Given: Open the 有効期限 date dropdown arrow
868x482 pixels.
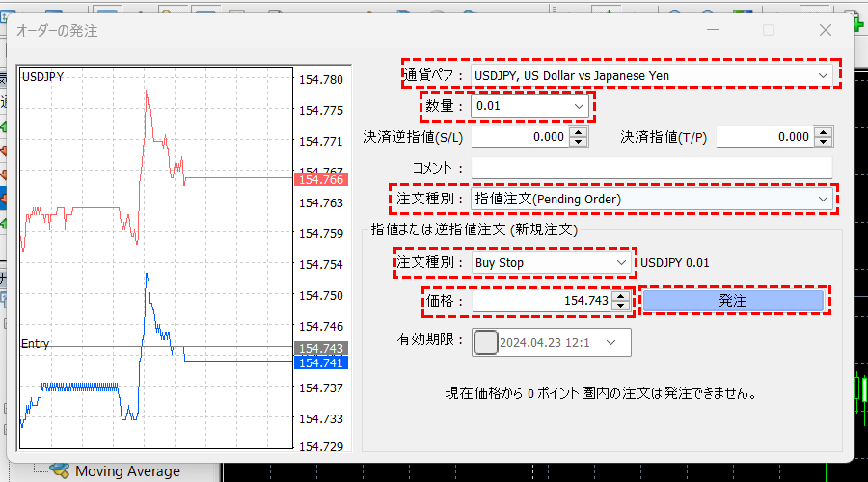Looking at the screenshot, I should tap(610, 342).
